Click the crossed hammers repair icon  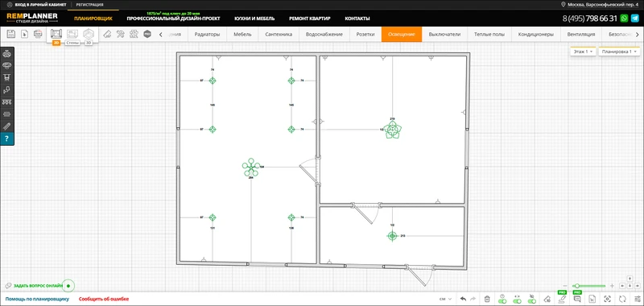tap(120, 34)
